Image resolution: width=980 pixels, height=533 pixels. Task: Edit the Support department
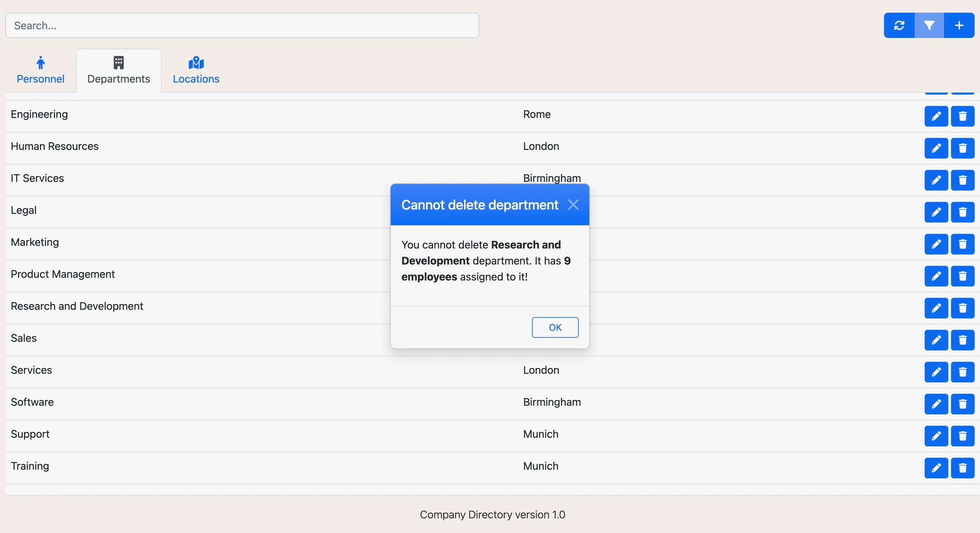[x=936, y=436]
